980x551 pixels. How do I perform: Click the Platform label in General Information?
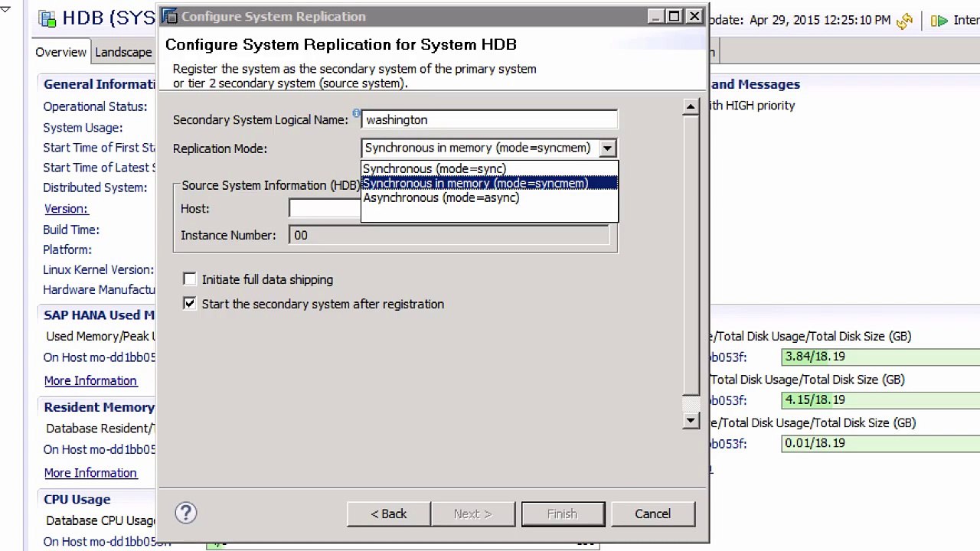pyautogui.click(x=67, y=249)
